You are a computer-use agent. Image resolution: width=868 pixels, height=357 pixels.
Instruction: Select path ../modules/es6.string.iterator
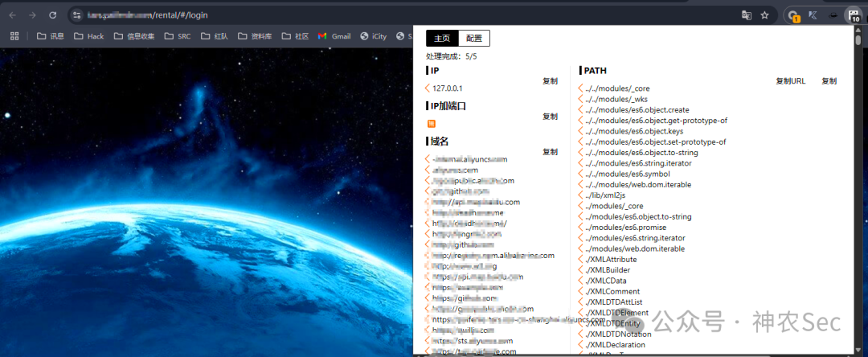point(635,238)
